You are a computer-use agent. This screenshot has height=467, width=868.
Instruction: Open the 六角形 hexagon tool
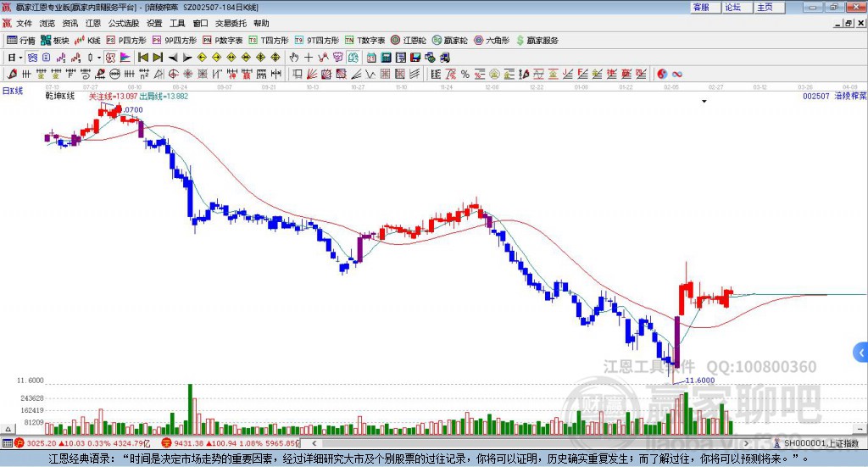(x=492, y=41)
